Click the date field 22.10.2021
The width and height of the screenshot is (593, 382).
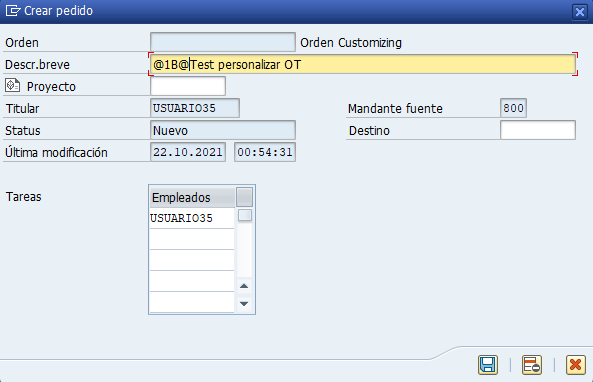[x=188, y=152]
